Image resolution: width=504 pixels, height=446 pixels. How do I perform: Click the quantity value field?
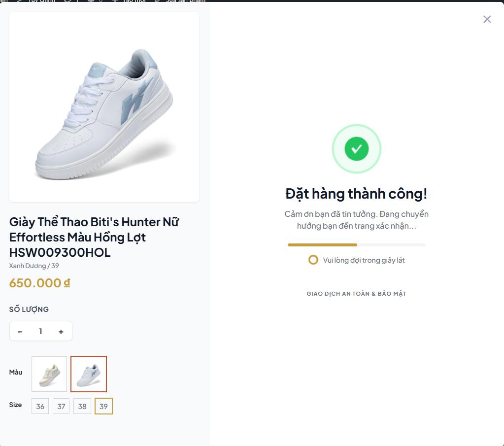coord(40,332)
